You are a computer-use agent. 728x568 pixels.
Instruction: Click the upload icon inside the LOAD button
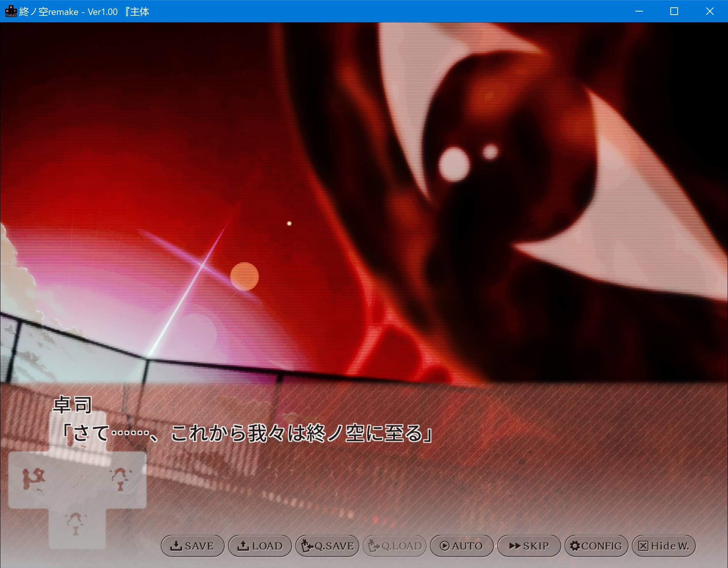point(244,546)
